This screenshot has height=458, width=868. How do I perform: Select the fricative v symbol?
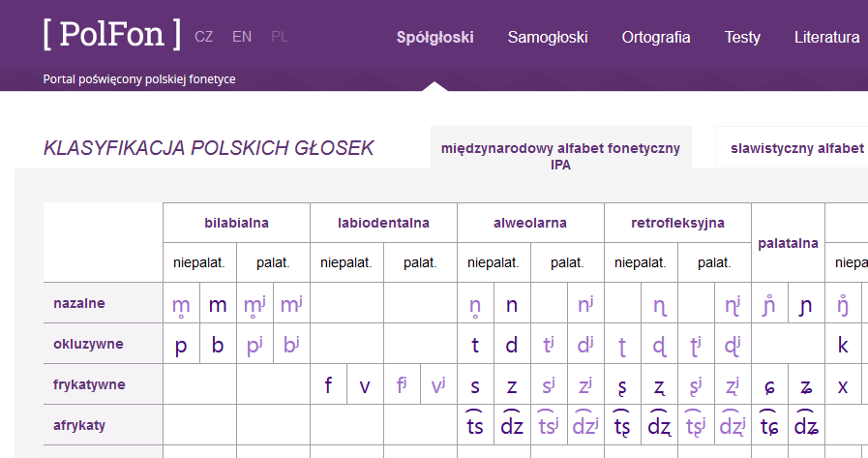tap(365, 386)
